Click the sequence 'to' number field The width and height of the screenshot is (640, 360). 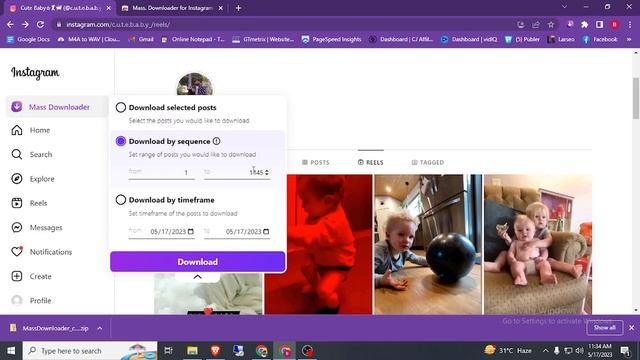tap(237, 173)
